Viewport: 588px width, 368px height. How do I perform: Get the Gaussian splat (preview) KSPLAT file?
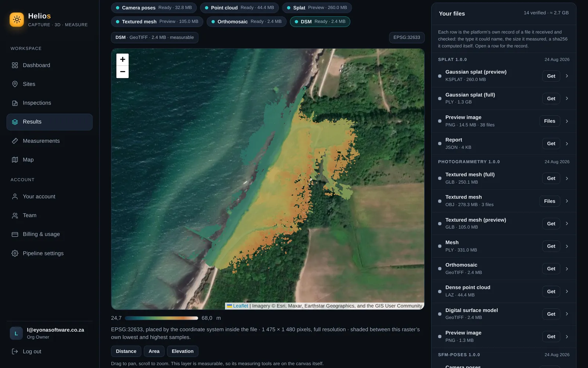[x=551, y=76]
